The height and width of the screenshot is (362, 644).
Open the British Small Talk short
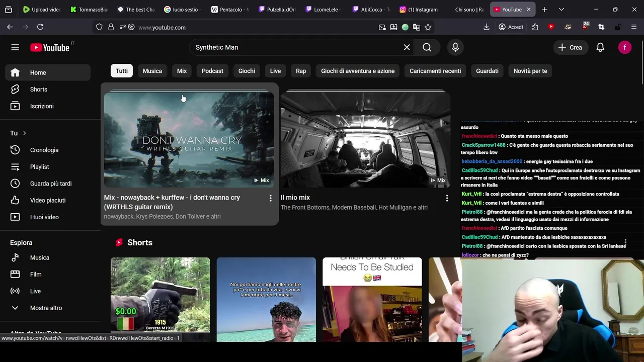pyautogui.click(x=372, y=299)
